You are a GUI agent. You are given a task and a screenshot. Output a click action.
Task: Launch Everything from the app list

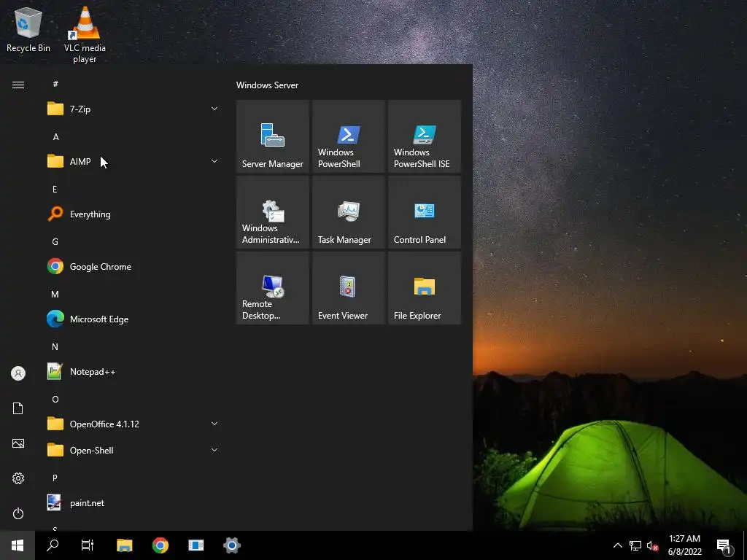(x=133, y=214)
